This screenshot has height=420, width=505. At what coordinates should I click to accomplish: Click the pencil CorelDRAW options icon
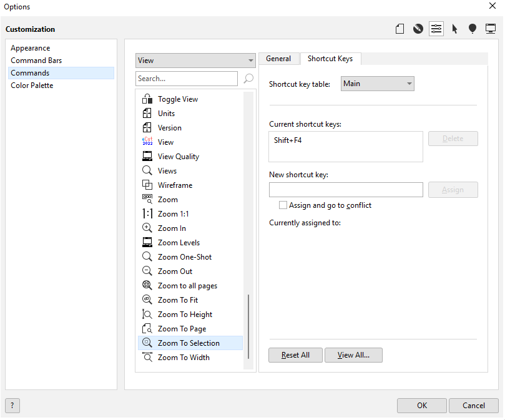coord(418,29)
